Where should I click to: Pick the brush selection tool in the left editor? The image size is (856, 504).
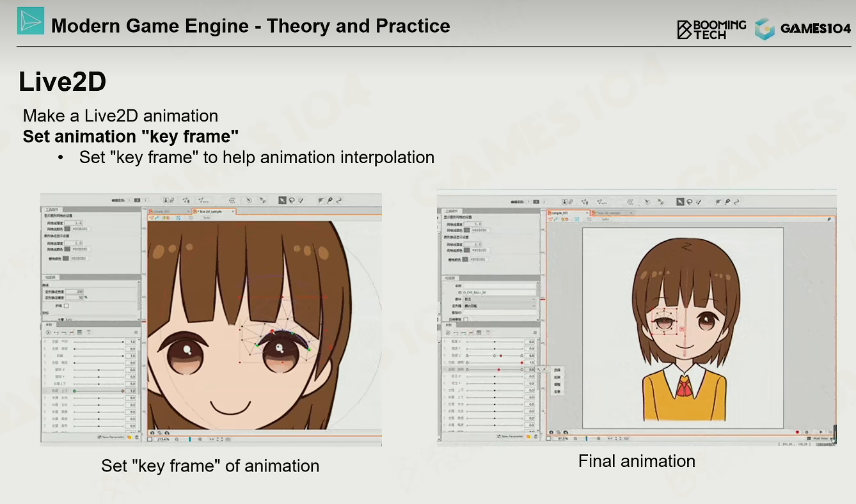tap(300, 200)
